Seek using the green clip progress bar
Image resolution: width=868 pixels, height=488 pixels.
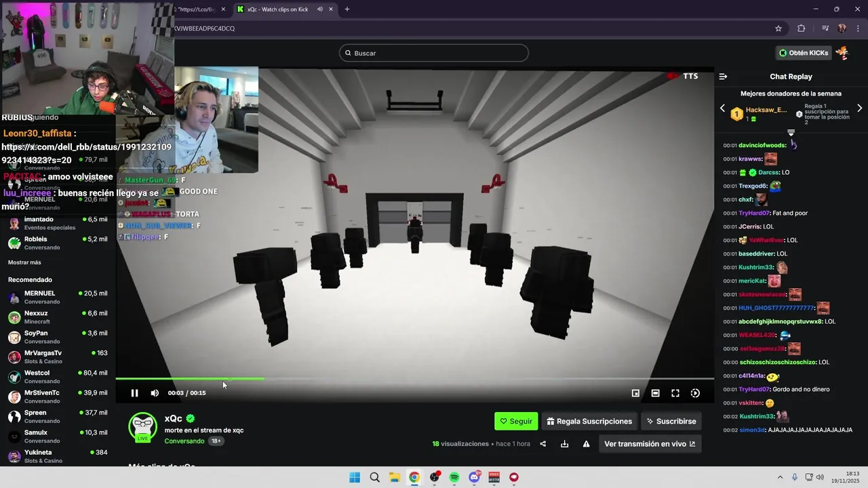click(x=414, y=378)
